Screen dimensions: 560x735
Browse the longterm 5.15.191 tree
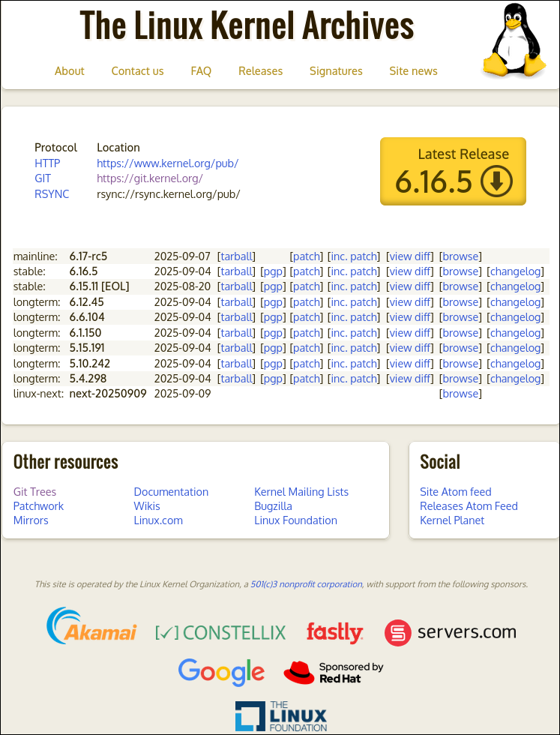point(460,348)
